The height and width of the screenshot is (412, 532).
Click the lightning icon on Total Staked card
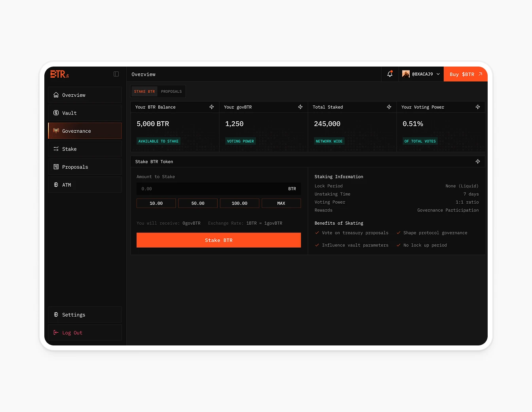click(389, 107)
